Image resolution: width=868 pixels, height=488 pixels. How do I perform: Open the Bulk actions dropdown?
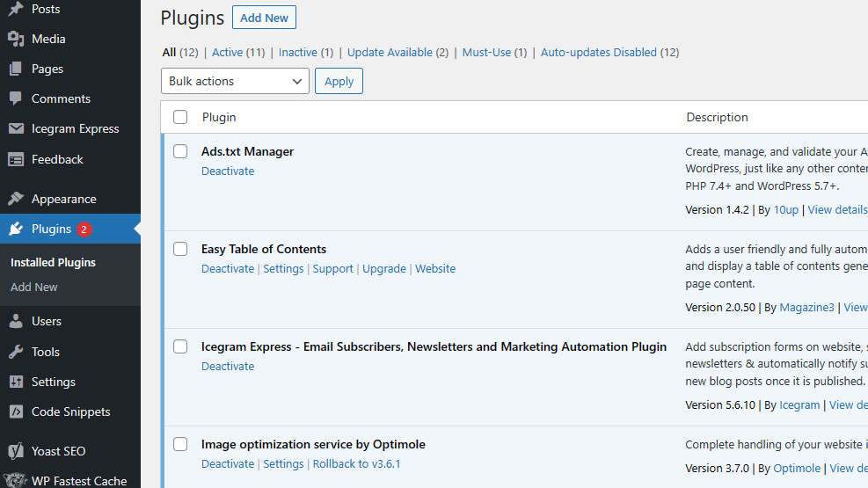tap(235, 81)
